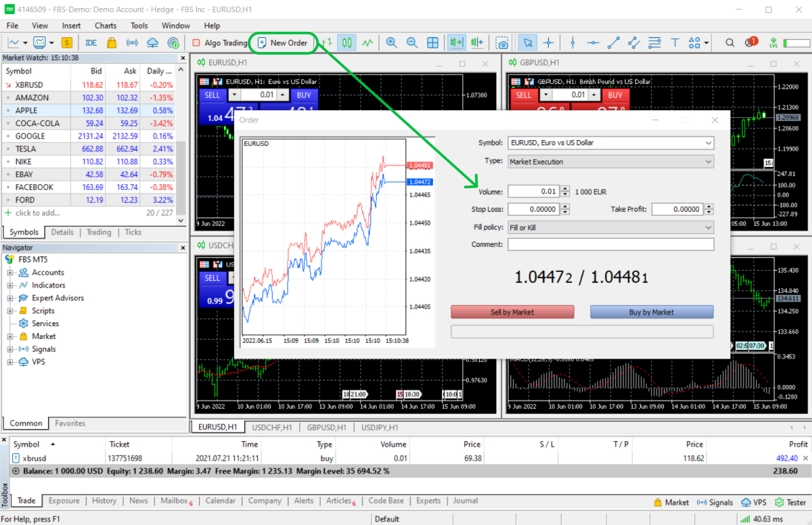Image resolution: width=812 pixels, height=525 pixels.
Task: Zoom out on the chart
Action: click(411, 43)
